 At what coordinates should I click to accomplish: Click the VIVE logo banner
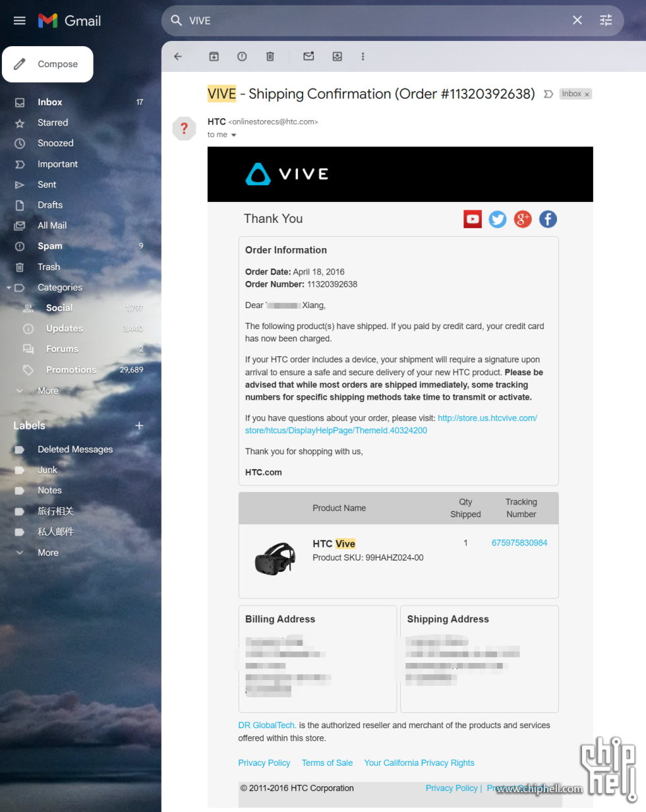[287, 174]
